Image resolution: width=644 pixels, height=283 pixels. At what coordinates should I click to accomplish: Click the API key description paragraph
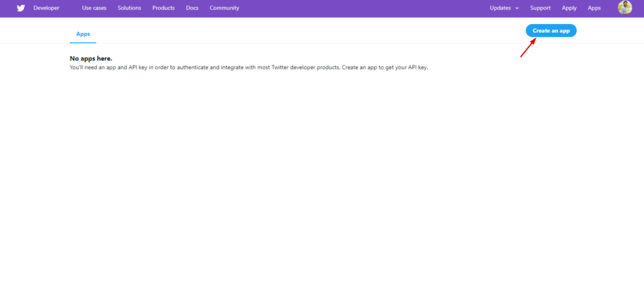click(249, 67)
